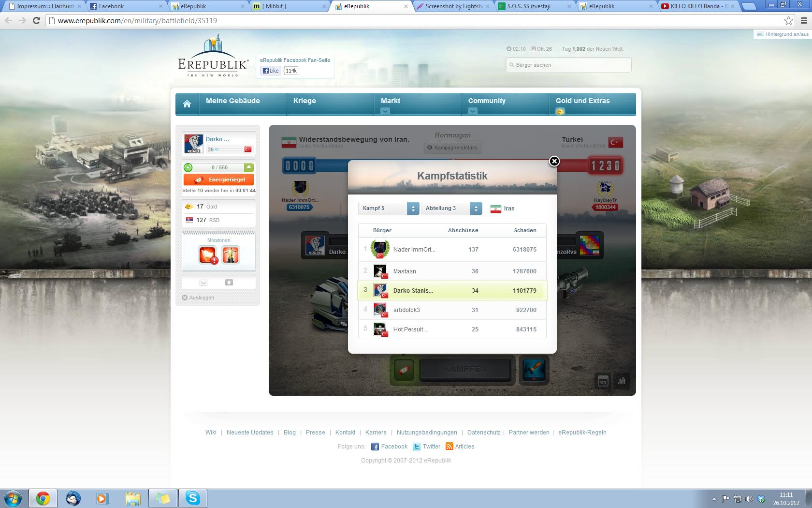Image resolution: width=812 pixels, height=508 pixels.
Task: Click the Ausloggen link
Action: pyautogui.click(x=201, y=298)
